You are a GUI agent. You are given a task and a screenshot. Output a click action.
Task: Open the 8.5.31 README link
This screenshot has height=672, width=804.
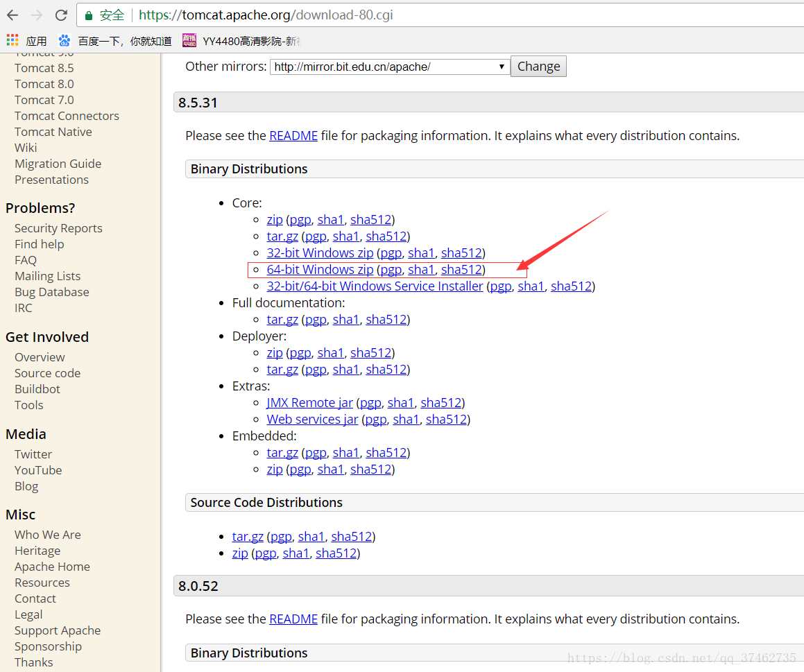[x=293, y=136]
